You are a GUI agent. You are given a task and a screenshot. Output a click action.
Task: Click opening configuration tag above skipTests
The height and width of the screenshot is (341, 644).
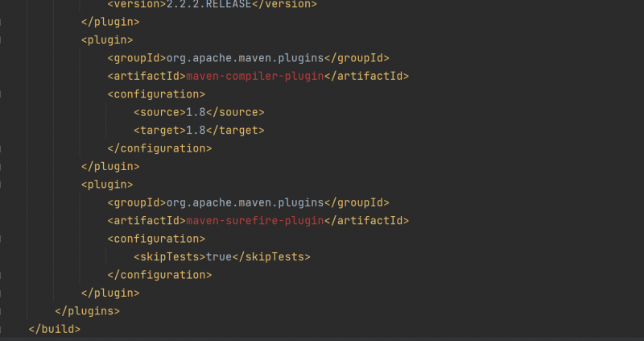click(x=156, y=239)
